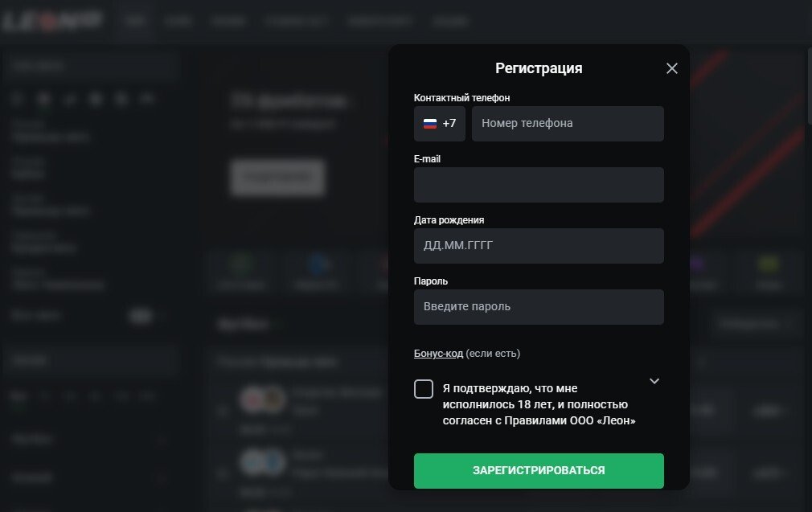Screen dimensions: 812x512
Task: Click the blurred yellow category icon at right
Action: pos(769,264)
